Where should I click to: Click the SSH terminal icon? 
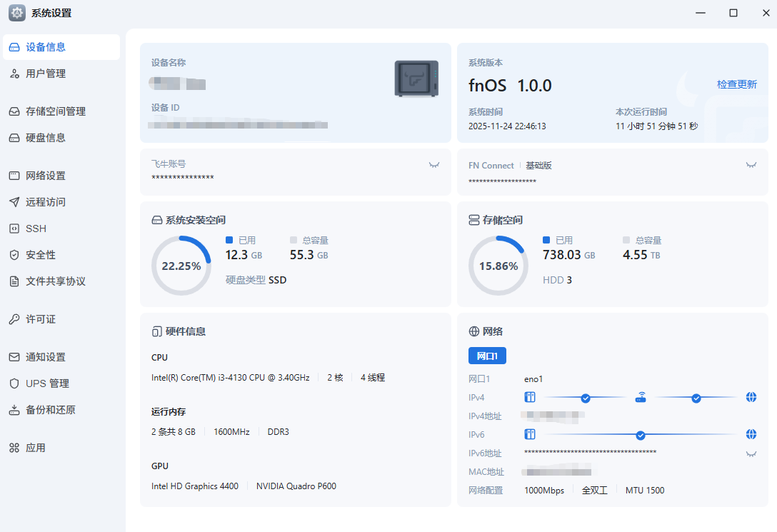[x=14, y=229]
